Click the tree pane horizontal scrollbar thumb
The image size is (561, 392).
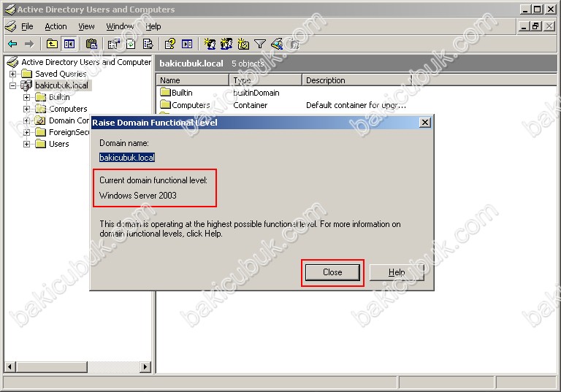click(52, 366)
